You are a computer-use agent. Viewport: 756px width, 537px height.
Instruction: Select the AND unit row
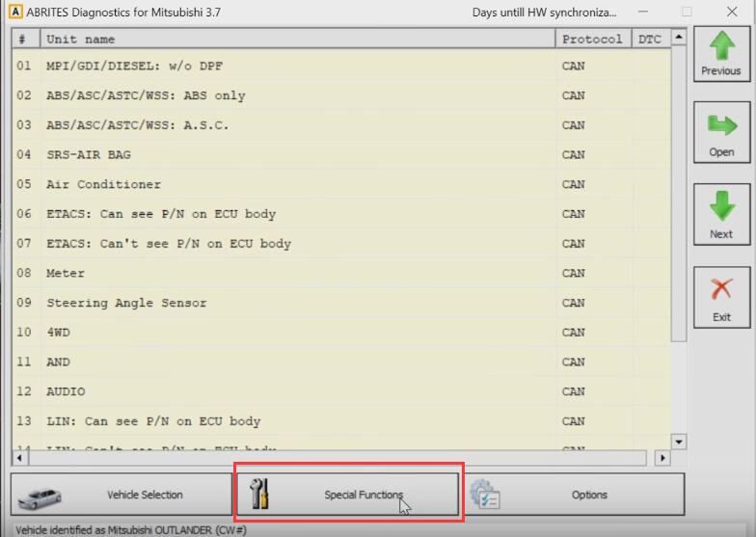point(341,362)
